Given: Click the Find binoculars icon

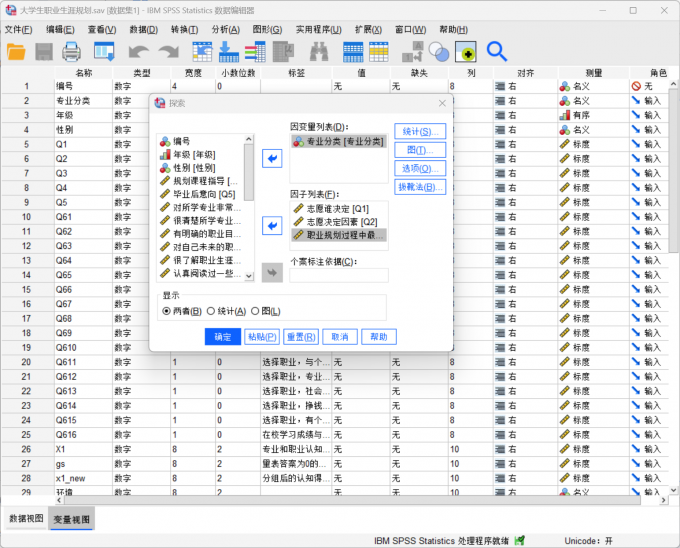Looking at the screenshot, I should pyautogui.click(x=319, y=52).
